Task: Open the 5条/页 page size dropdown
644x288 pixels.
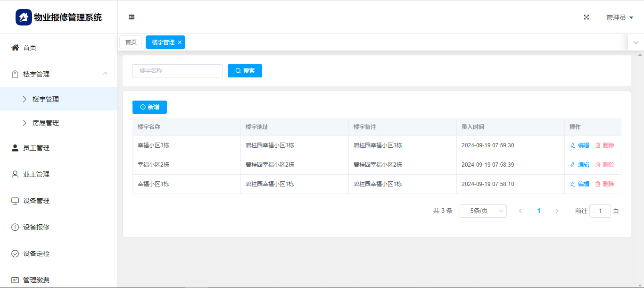Action: tap(483, 211)
